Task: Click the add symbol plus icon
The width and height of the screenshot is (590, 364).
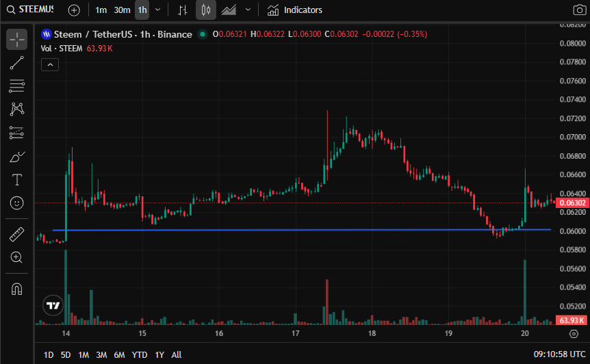Action: (x=74, y=10)
